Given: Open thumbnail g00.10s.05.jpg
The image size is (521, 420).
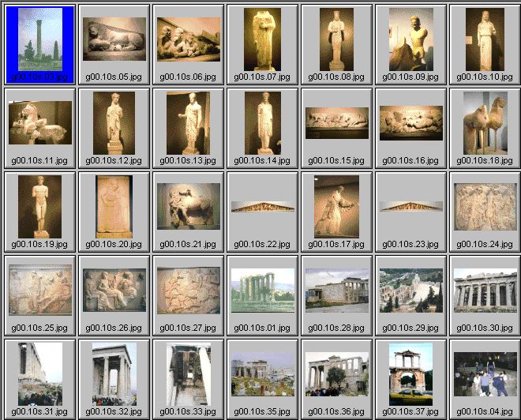Looking at the screenshot, I should pos(114,39).
